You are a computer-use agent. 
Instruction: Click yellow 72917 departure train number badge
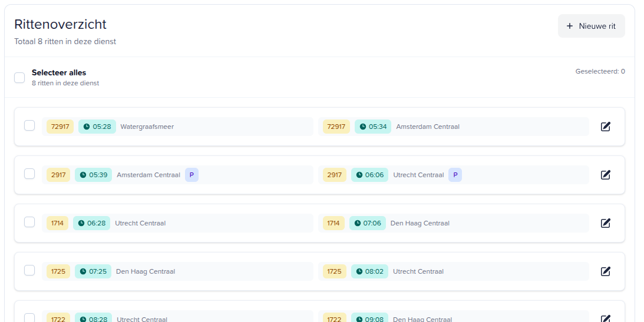60,127
